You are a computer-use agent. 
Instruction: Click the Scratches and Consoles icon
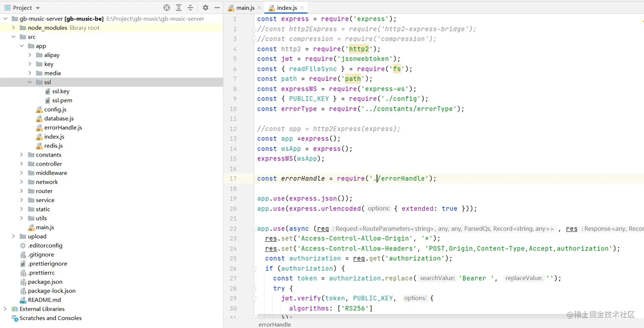coord(15,318)
